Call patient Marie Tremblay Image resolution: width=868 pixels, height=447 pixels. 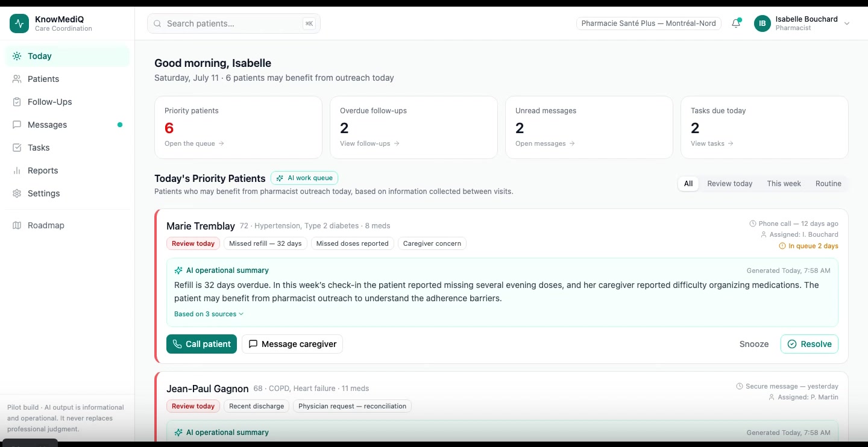(201, 344)
